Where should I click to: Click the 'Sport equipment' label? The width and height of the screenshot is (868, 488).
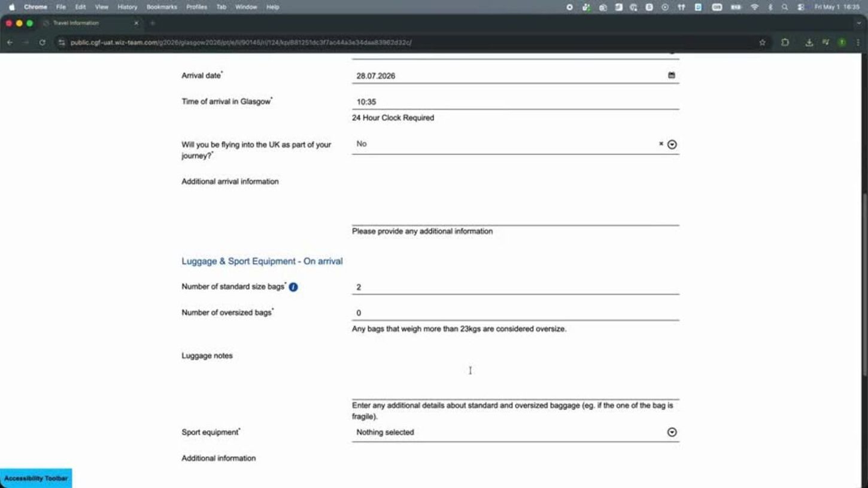(210, 432)
